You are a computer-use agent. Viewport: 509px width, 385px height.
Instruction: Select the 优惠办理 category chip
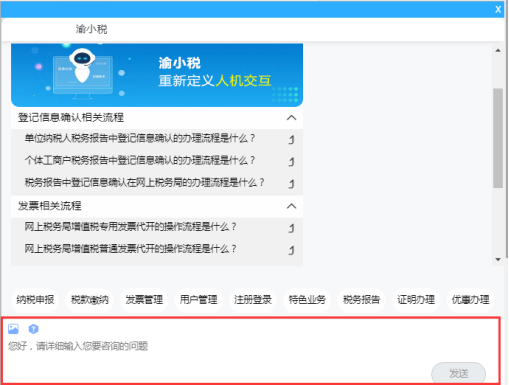coord(470,300)
